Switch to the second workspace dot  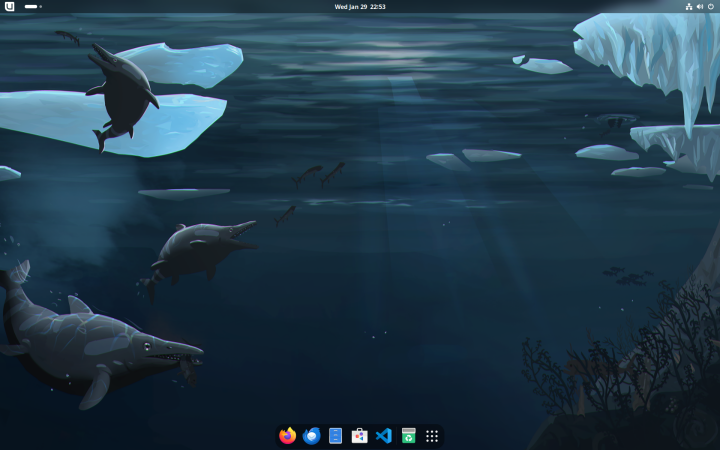41,6
